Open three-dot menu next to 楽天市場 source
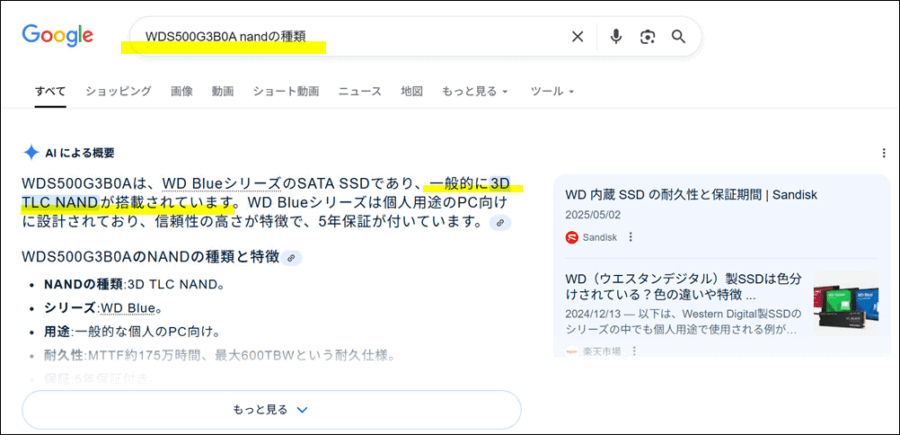 point(634,351)
